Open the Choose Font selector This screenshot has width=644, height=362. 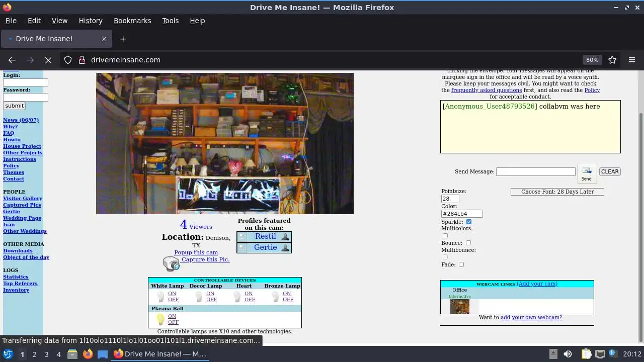557,192
